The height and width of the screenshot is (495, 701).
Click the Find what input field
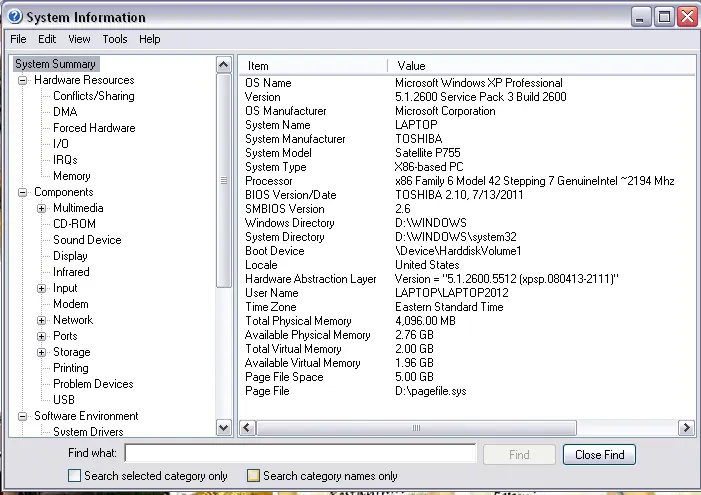tap(300, 454)
